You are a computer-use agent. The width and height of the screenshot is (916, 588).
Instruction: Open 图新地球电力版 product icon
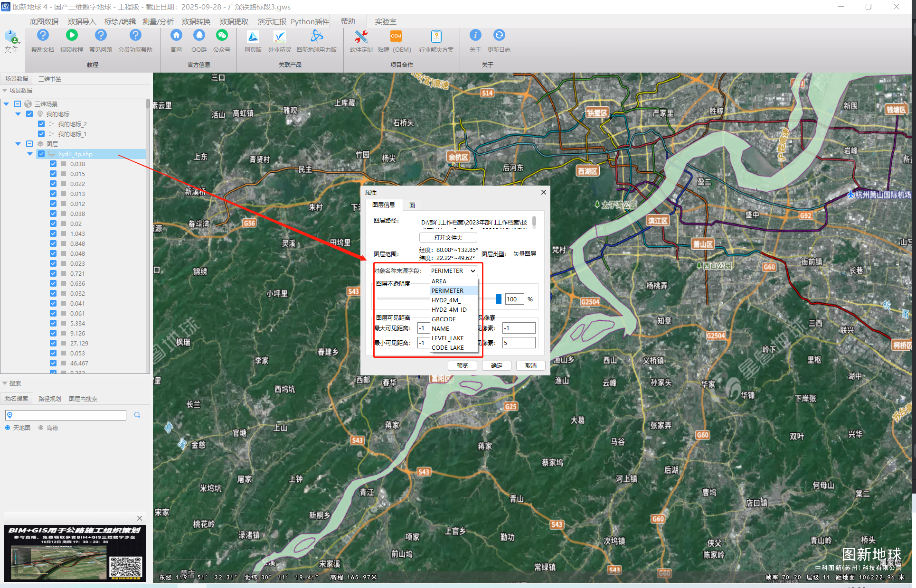[x=317, y=37]
